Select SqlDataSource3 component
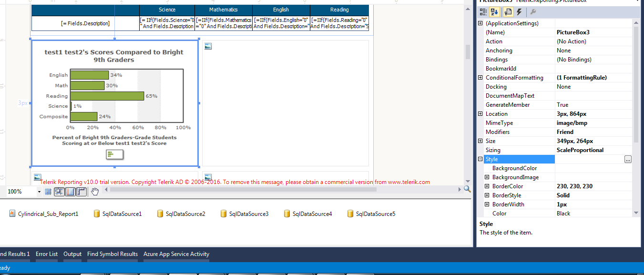Viewport: 644px width, 275px height. click(x=245, y=214)
